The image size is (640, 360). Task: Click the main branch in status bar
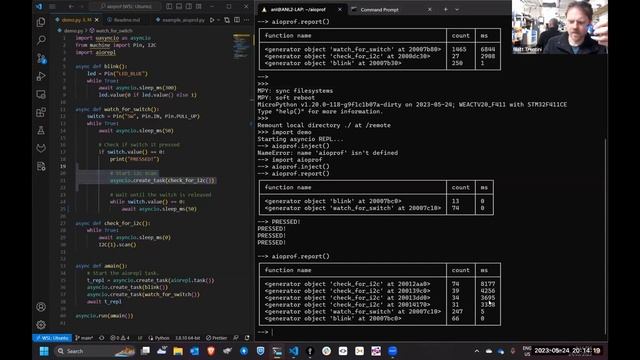(x=84, y=338)
